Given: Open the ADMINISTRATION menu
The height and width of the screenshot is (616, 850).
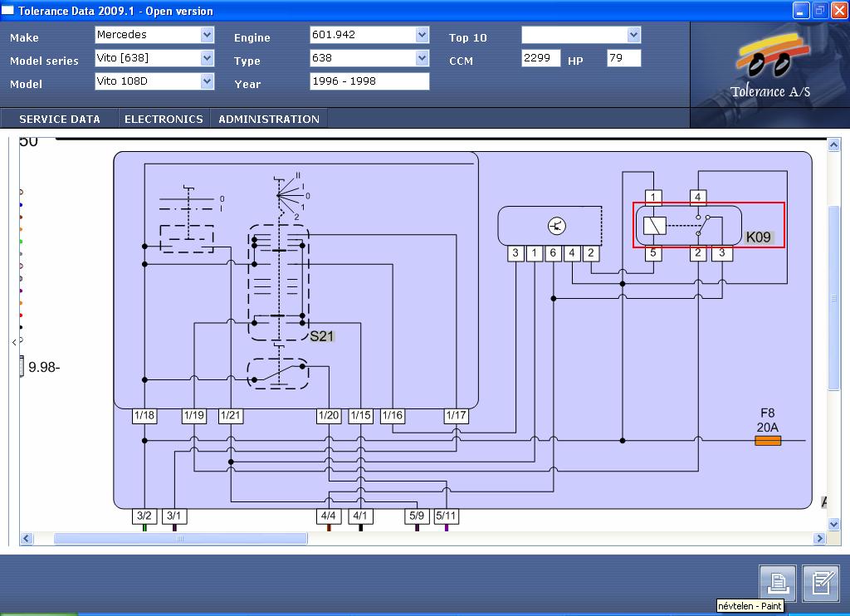Looking at the screenshot, I should (x=269, y=119).
